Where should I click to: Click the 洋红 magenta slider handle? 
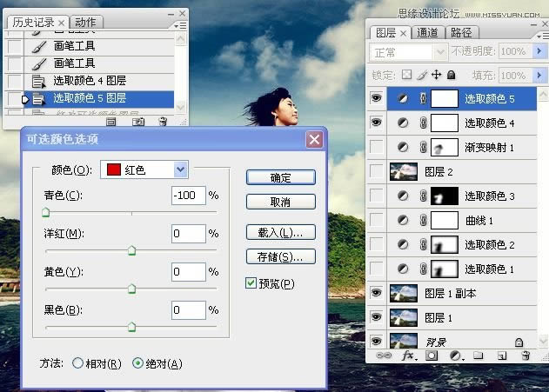click(x=131, y=250)
